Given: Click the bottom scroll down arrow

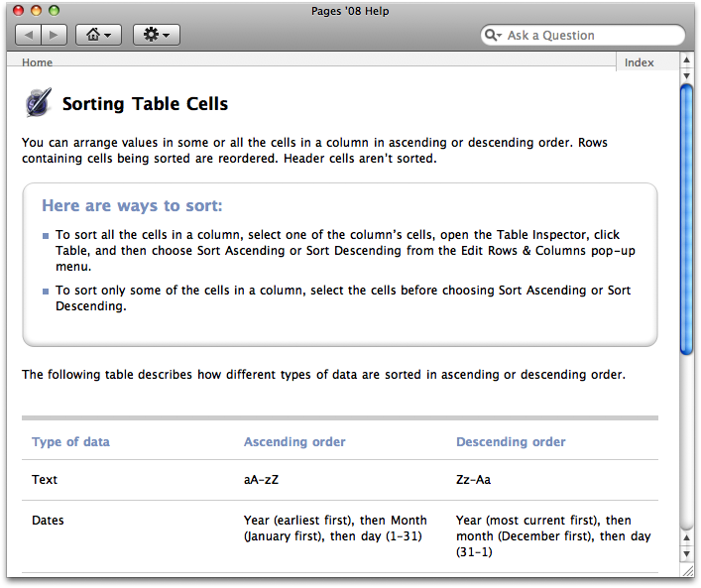Looking at the screenshot, I should (687, 554).
